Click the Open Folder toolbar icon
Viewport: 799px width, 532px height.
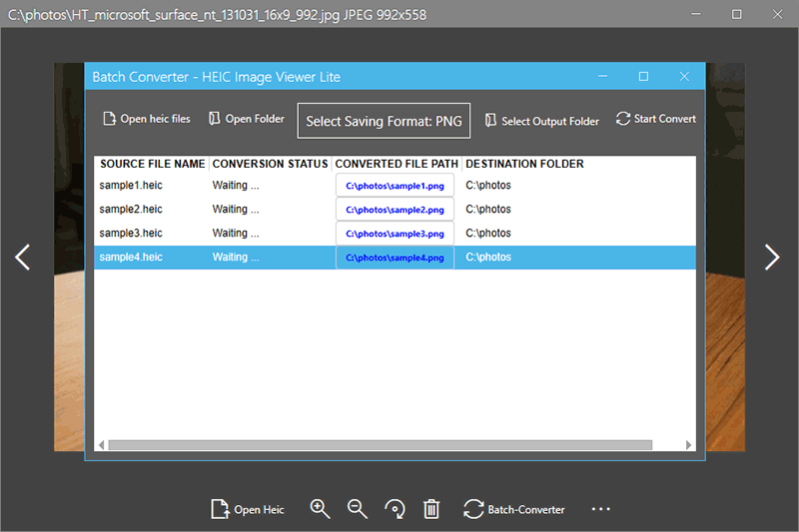pos(246,119)
